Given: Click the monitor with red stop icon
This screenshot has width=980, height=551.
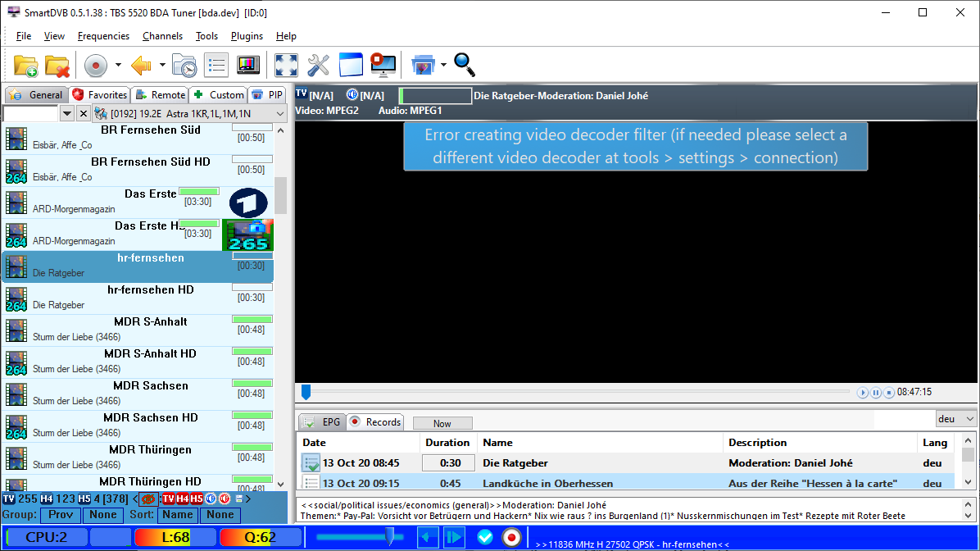Looking at the screenshot, I should click(383, 65).
